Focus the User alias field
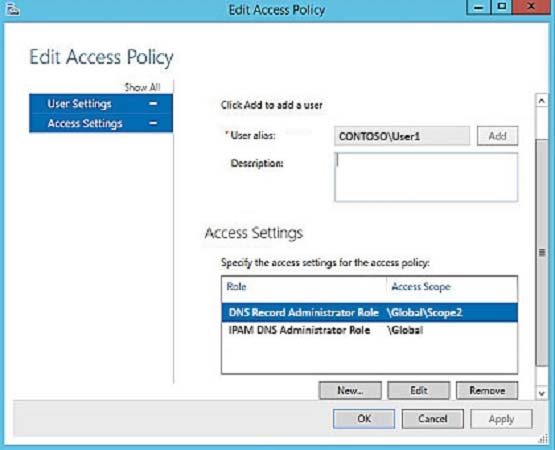This screenshot has height=450, width=555. [x=402, y=136]
